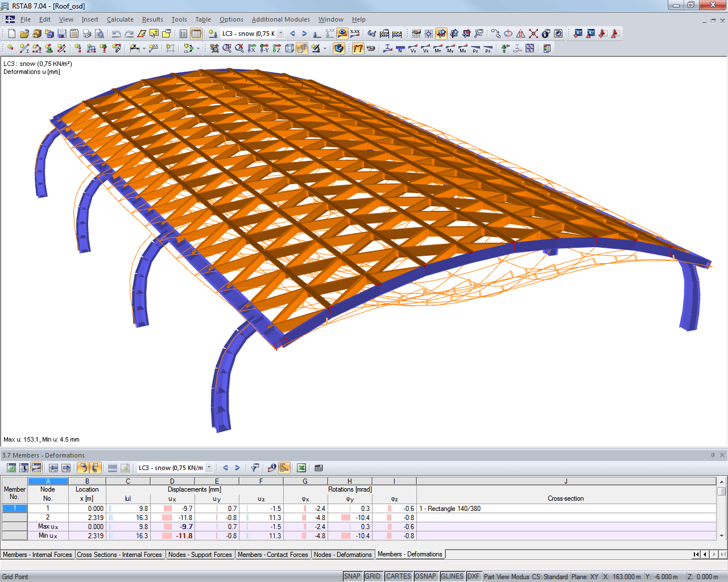This screenshot has width=728, height=582.
Task: Open the load case dropdown in main toolbar
Action: (x=280, y=34)
